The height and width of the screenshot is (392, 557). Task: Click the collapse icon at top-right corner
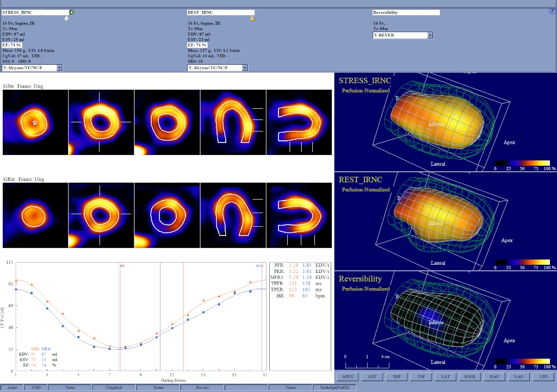tap(552, 11)
